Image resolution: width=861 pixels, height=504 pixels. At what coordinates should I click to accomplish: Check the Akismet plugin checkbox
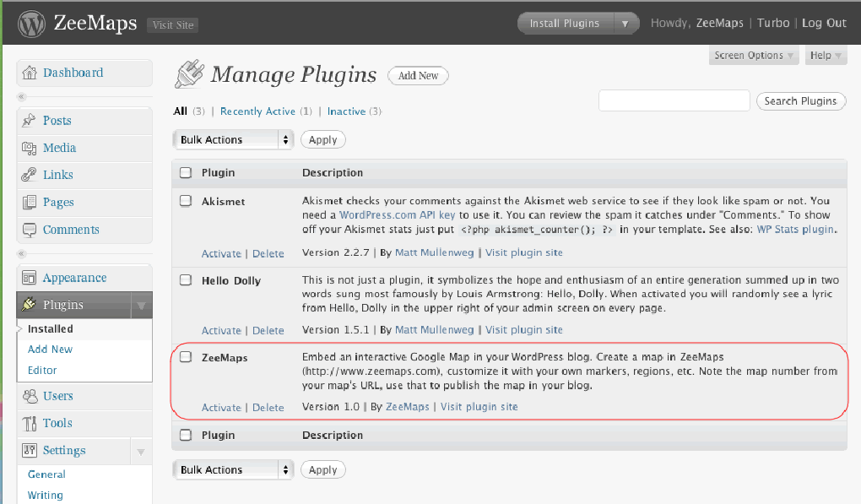point(187,200)
